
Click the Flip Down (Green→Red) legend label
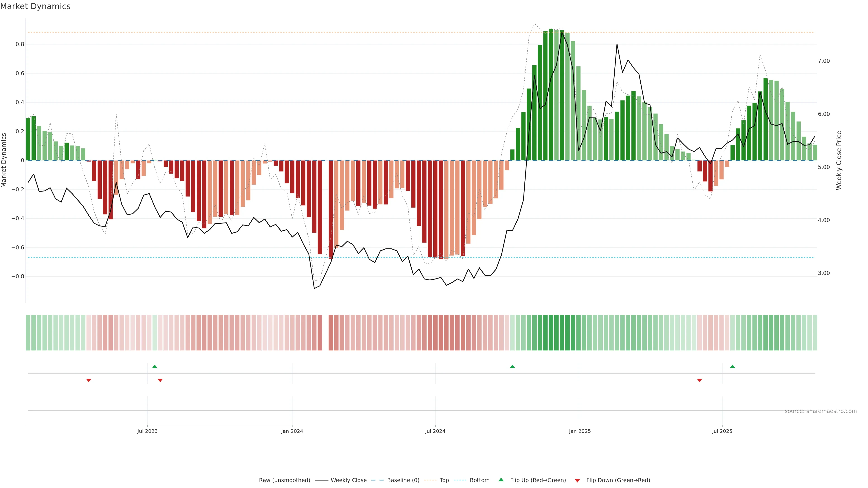click(x=618, y=480)
